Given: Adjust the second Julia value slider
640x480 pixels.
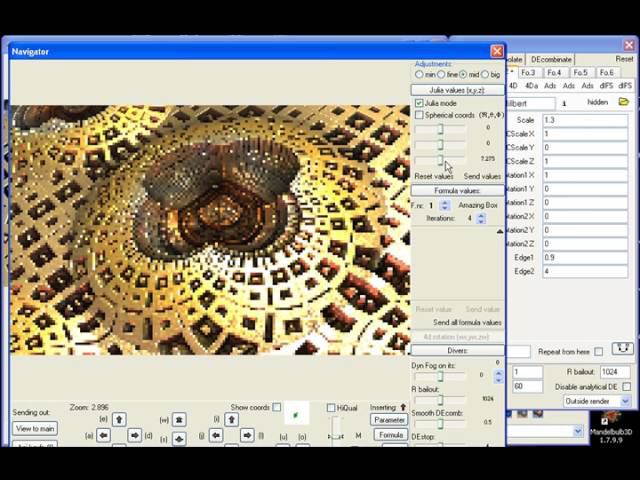Looking at the screenshot, I should point(440,145).
